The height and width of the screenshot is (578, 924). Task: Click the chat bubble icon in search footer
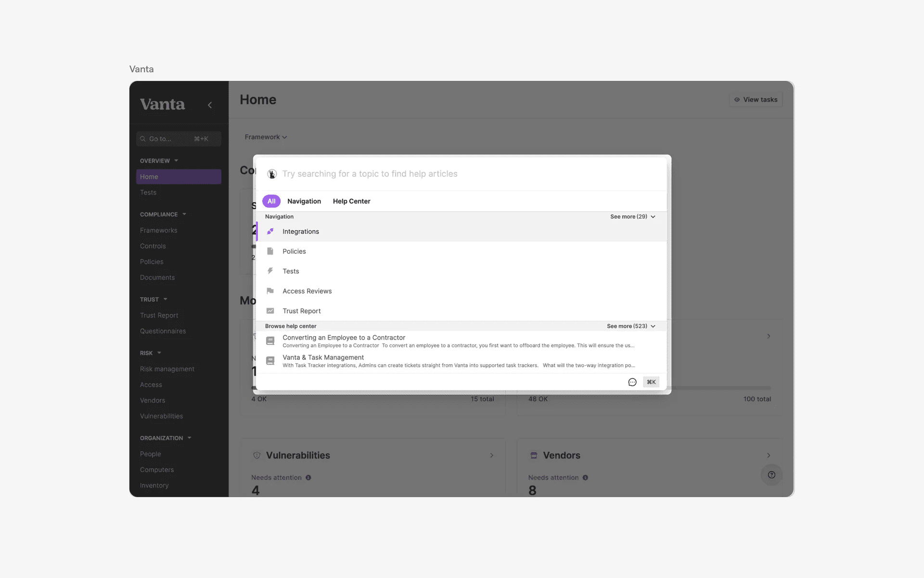pyautogui.click(x=632, y=382)
